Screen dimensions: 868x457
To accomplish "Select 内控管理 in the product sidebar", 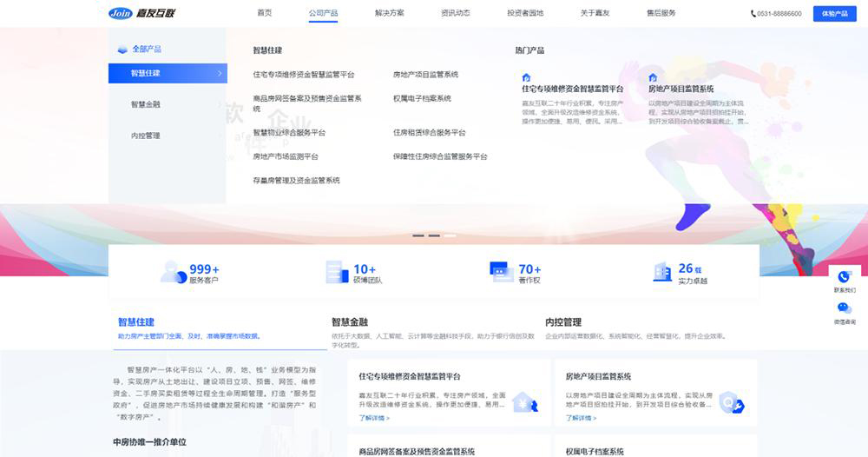I will coord(146,136).
